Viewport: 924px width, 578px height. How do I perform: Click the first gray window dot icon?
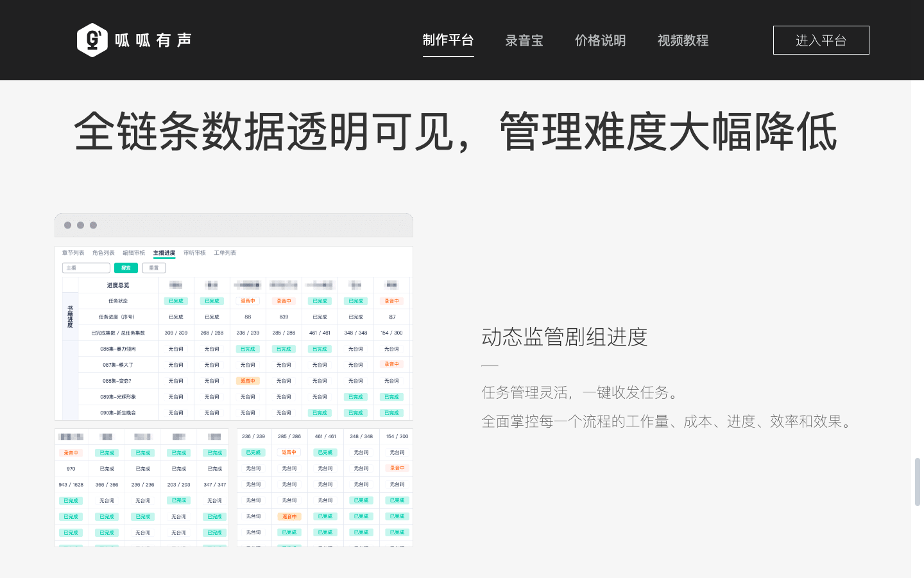pyautogui.click(x=67, y=225)
